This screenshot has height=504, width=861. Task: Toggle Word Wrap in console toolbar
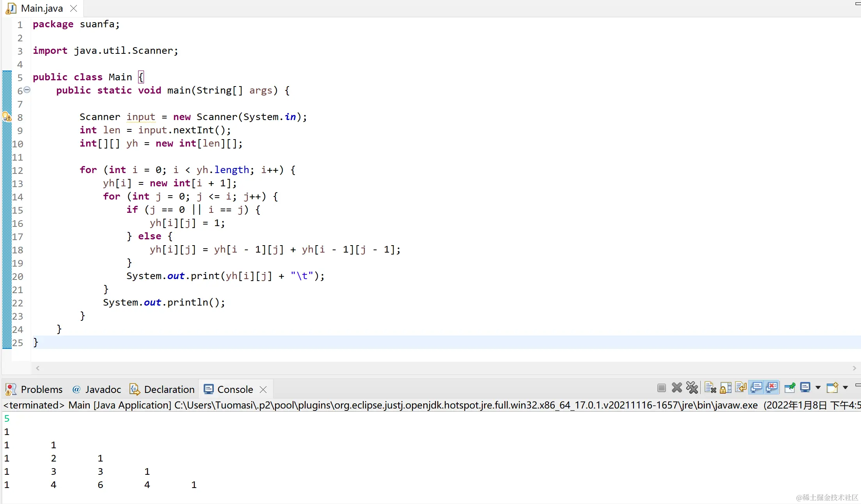(x=740, y=388)
